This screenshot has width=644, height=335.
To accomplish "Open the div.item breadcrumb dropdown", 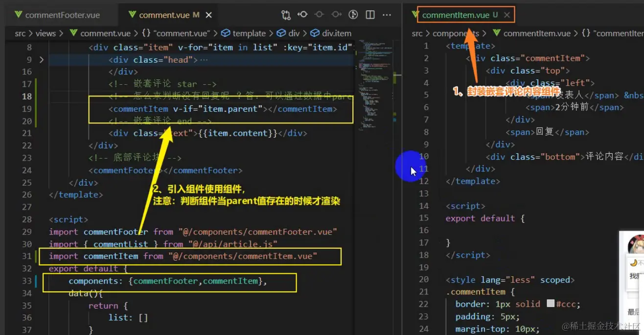I will pos(336,33).
